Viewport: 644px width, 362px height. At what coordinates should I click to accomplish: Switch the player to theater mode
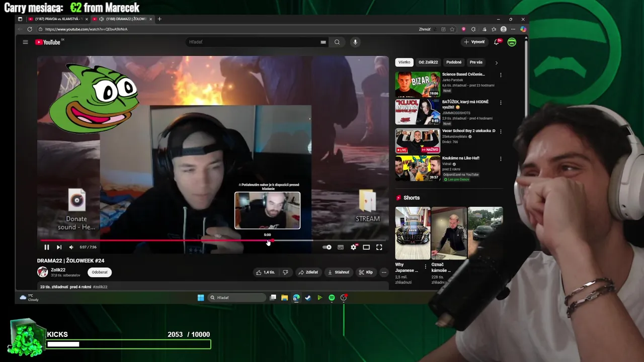(x=366, y=247)
